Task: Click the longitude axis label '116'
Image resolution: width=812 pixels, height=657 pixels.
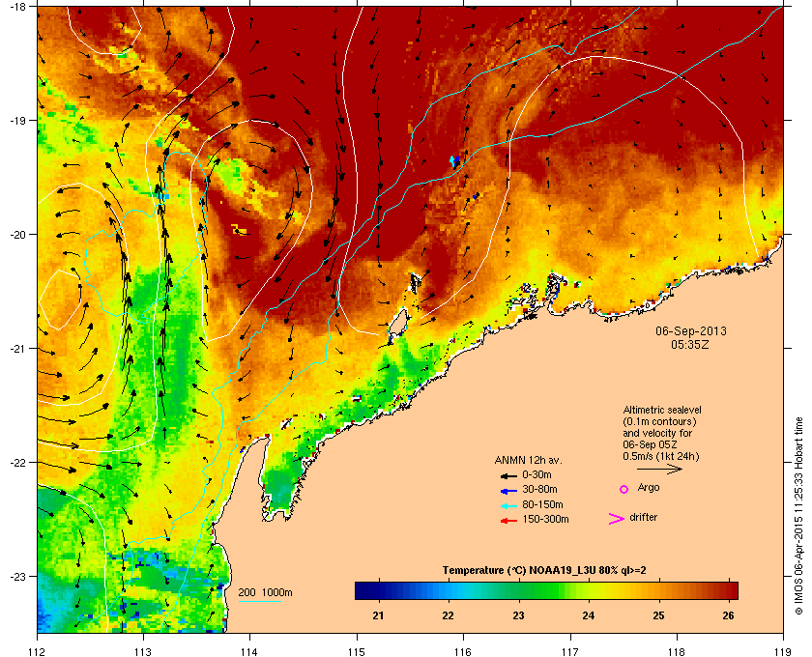Action: tap(463, 652)
